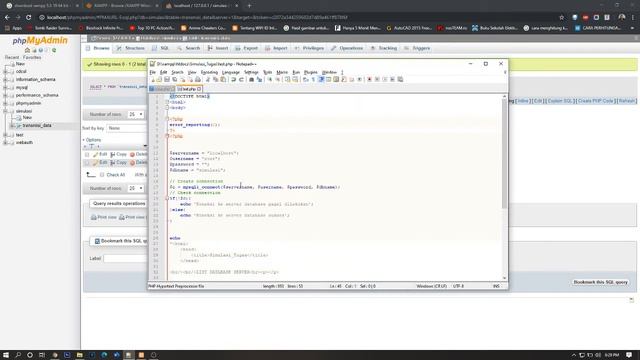Open the Plugins menu in Notepad++
The image size is (640, 360).
[x=311, y=72]
